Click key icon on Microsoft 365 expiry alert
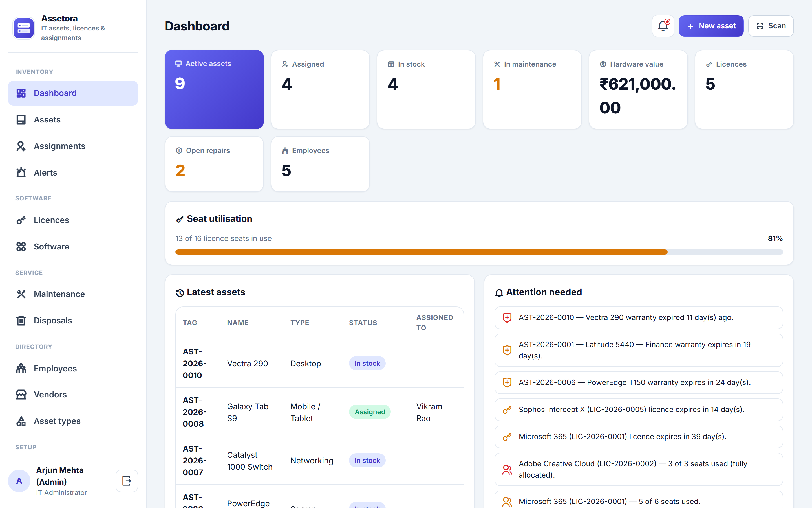 [507, 437]
